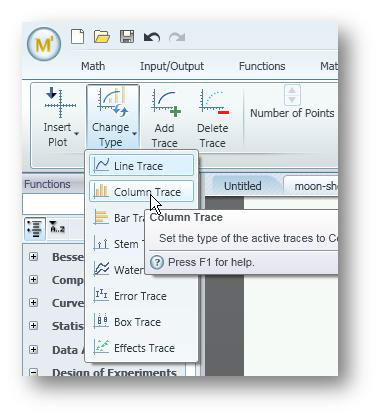Expand the Comp tree node

point(33,280)
